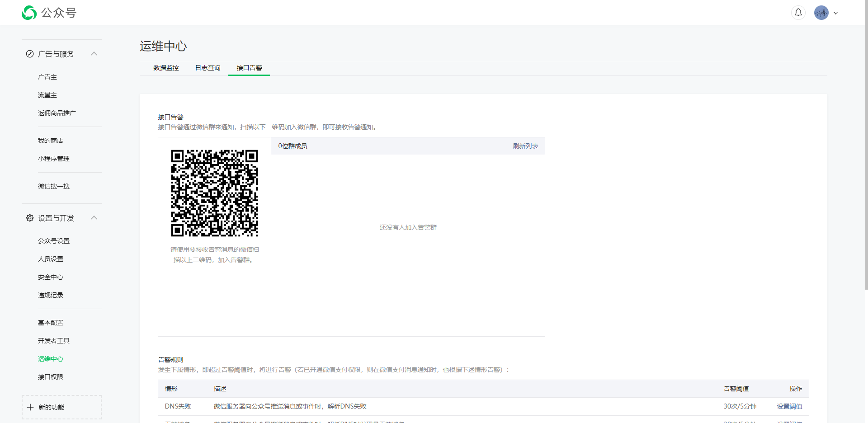868x423 pixels.
Task: Switch to 数据监控 tab
Action: [x=166, y=68]
